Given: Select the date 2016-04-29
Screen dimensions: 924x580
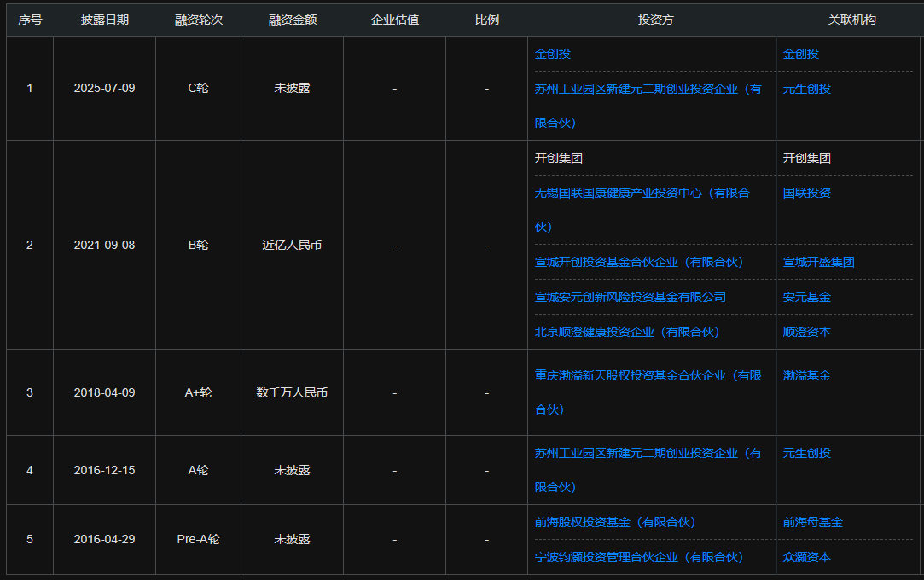Looking at the screenshot, I should 104,539.
